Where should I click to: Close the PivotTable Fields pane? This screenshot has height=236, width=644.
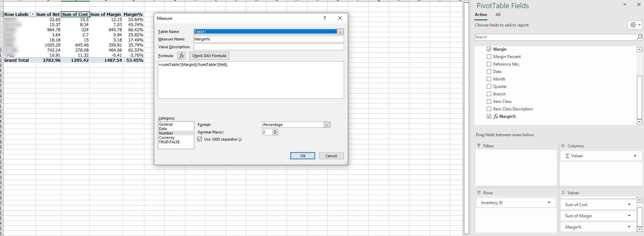pos(639,5)
